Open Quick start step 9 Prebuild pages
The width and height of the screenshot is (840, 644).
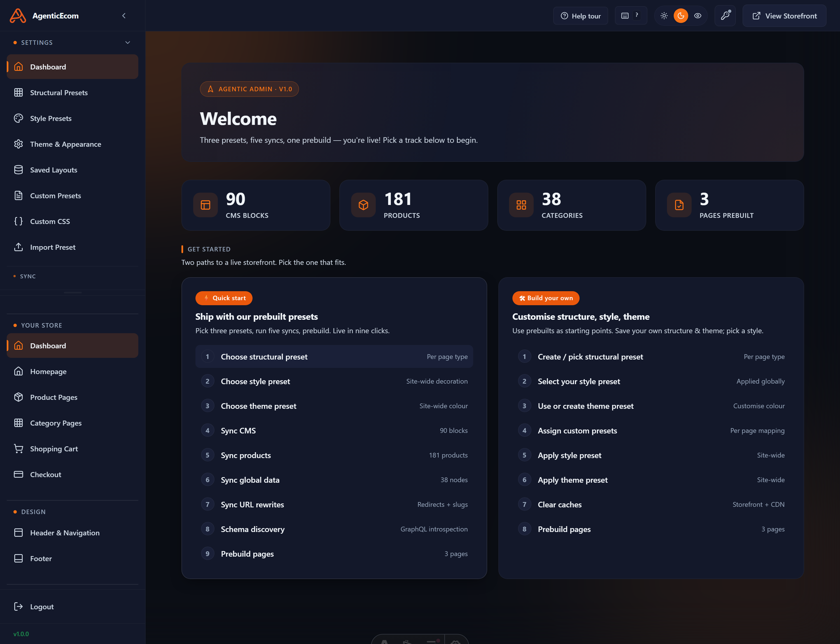pyautogui.click(x=334, y=554)
